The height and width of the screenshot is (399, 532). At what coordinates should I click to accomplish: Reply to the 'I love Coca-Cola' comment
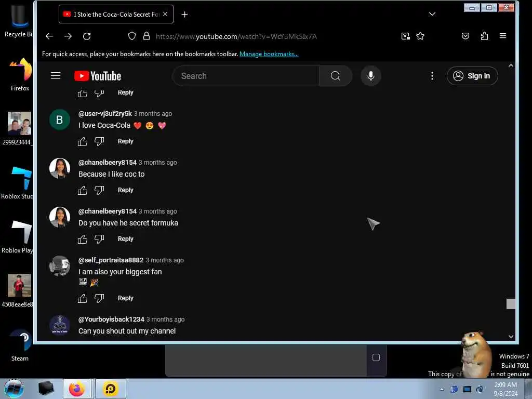pos(126,141)
